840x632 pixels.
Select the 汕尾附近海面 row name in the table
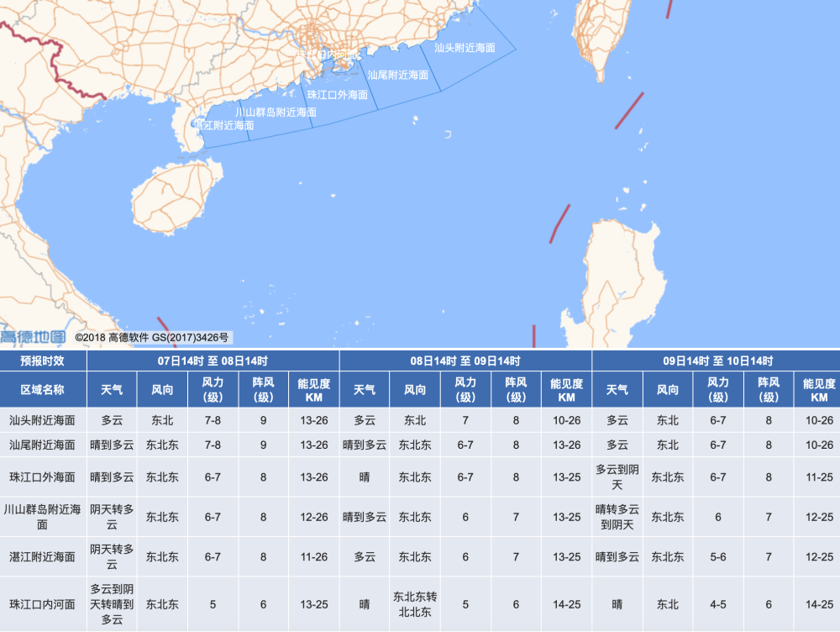pyautogui.click(x=43, y=445)
